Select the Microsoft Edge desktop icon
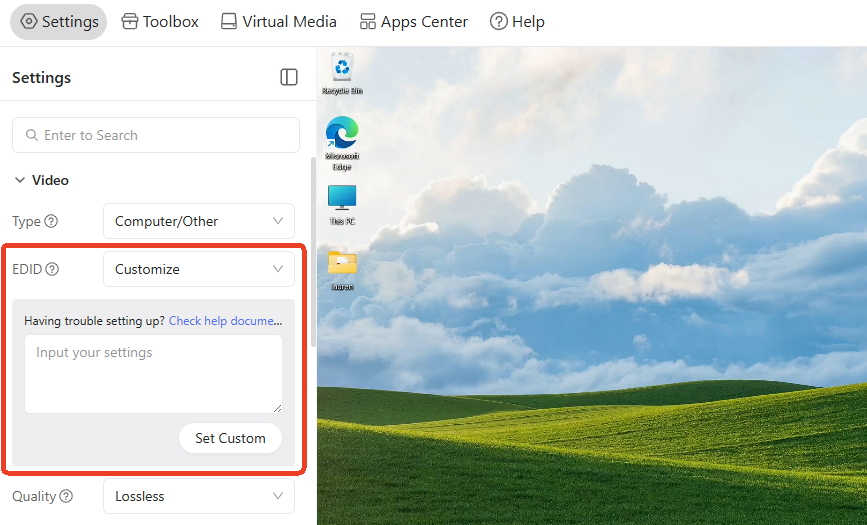The image size is (867, 525). (x=342, y=143)
